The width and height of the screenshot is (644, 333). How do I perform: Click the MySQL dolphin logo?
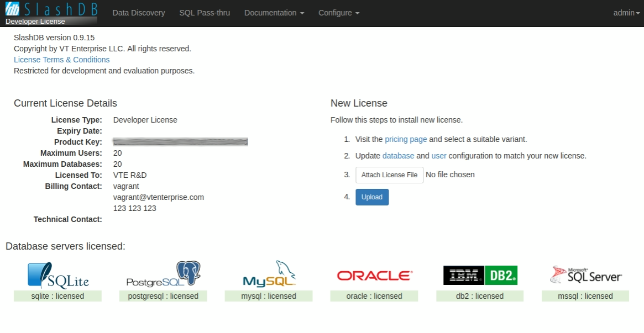[x=269, y=273]
